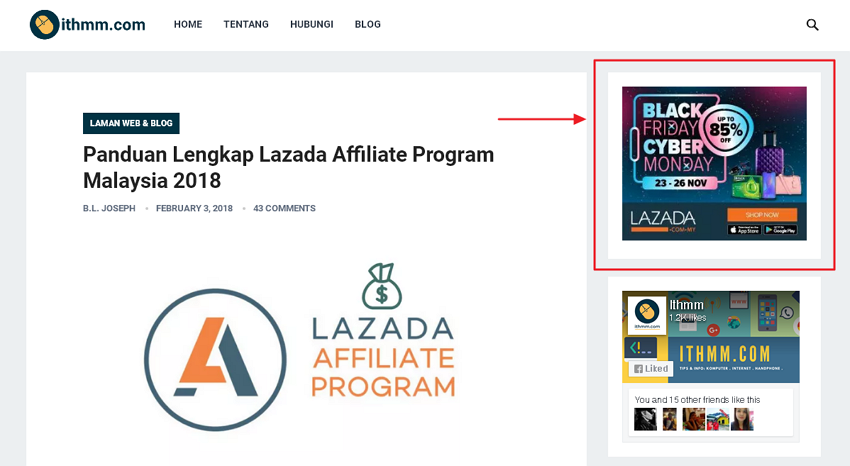The height and width of the screenshot is (466, 850).
Task: Click 'You and 15 other friends like this'
Action: click(697, 399)
